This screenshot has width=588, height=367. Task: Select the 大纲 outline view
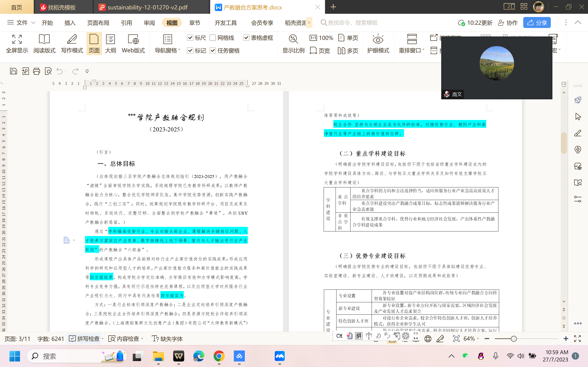pos(110,44)
